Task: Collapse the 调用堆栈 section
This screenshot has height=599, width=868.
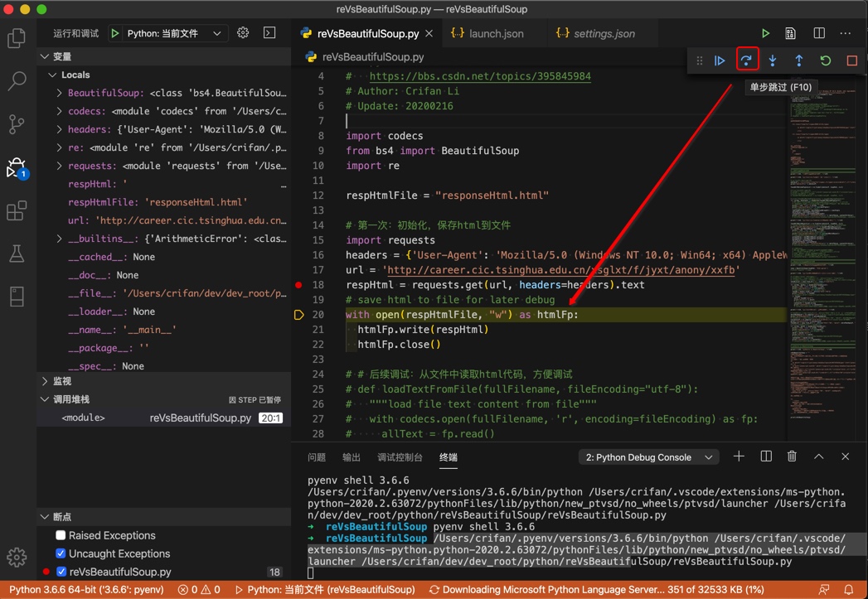Action: click(x=45, y=399)
